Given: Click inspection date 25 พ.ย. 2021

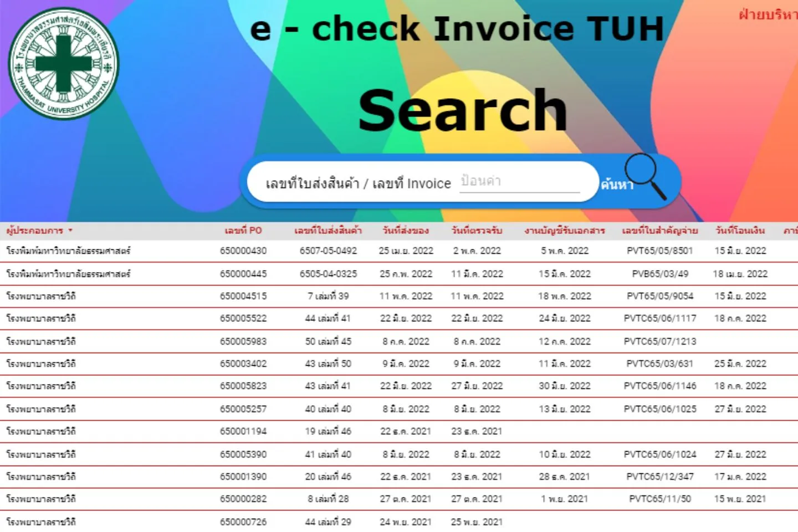Looking at the screenshot, I should pos(477,522).
